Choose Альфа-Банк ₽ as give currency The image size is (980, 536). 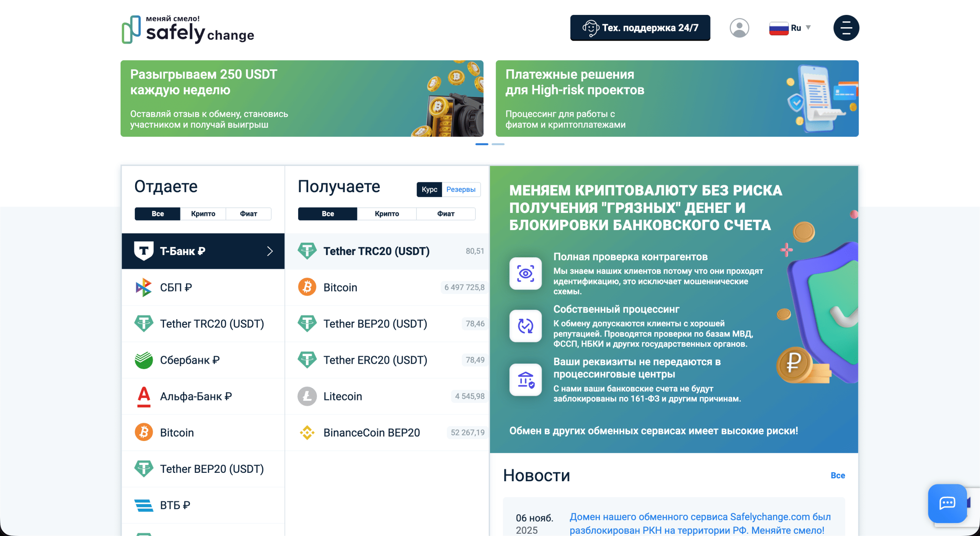(203, 396)
